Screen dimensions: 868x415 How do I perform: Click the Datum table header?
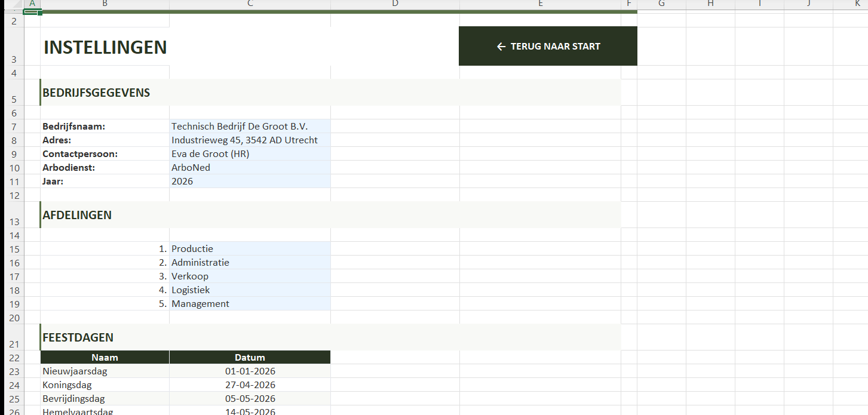point(250,358)
